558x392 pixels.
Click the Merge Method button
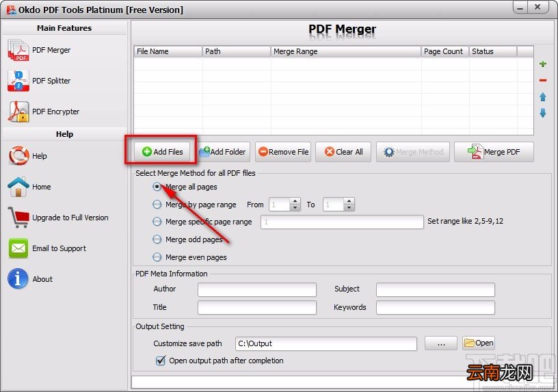tap(413, 152)
